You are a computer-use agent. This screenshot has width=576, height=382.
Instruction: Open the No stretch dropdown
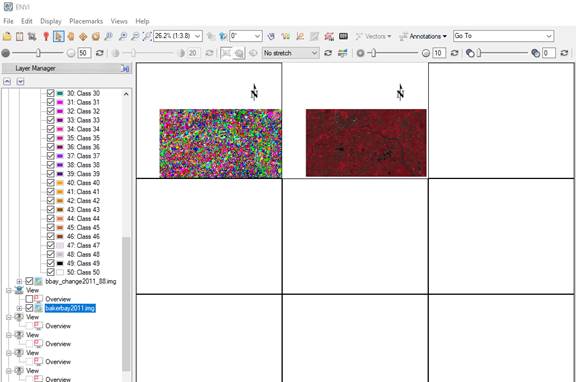tap(290, 53)
